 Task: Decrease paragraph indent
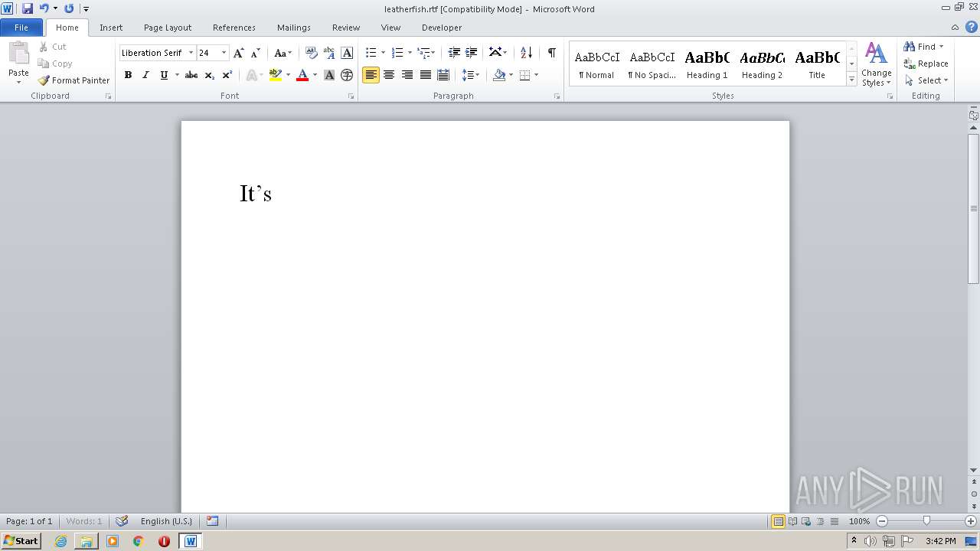(454, 53)
